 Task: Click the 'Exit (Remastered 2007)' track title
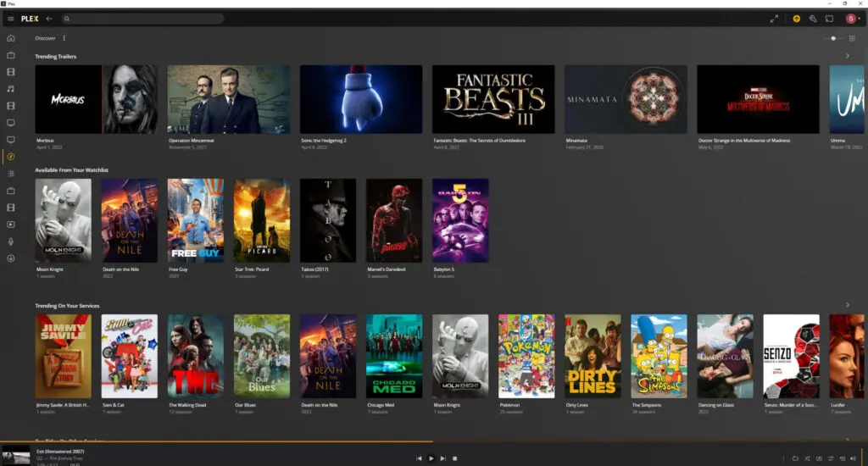(x=60, y=452)
